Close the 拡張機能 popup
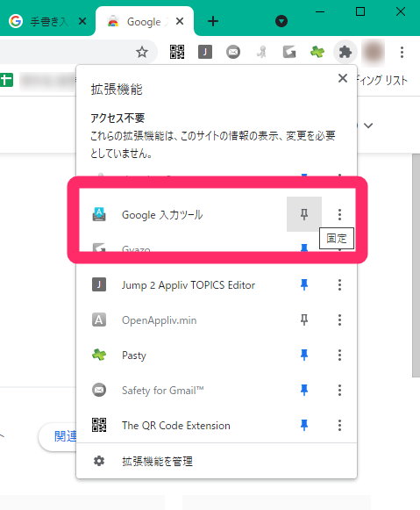 pos(343,78)
